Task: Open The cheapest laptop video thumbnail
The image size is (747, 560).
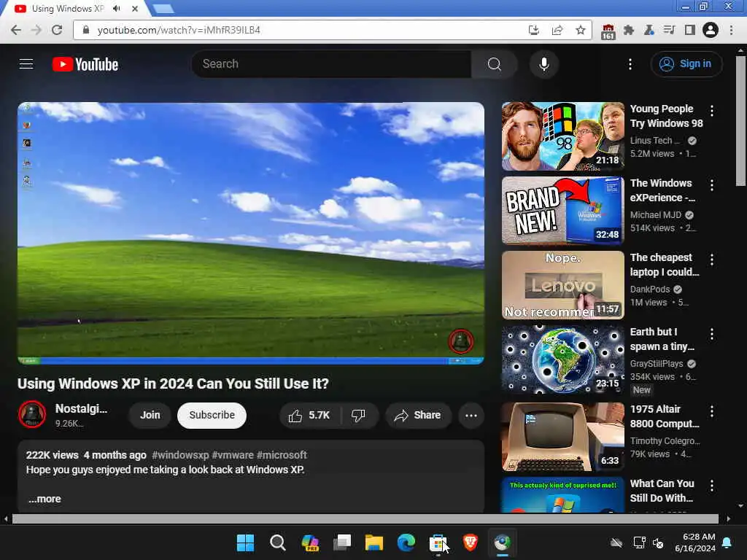Action: tap(562, 285)
